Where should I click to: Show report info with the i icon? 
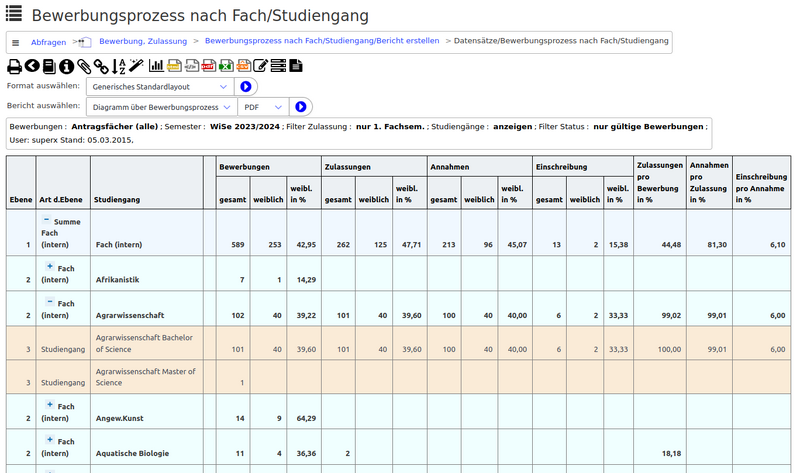(66, 66)
